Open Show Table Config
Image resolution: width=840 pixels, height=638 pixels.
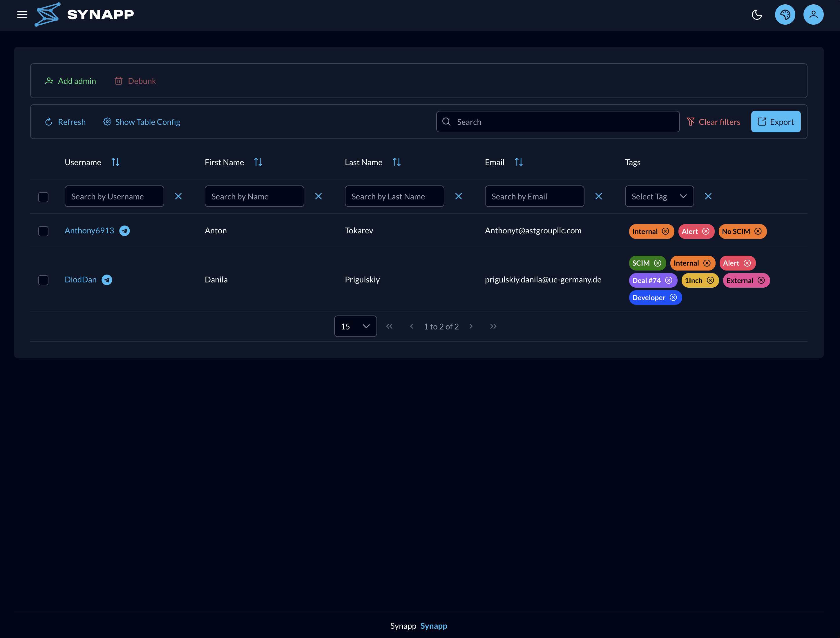142,122
